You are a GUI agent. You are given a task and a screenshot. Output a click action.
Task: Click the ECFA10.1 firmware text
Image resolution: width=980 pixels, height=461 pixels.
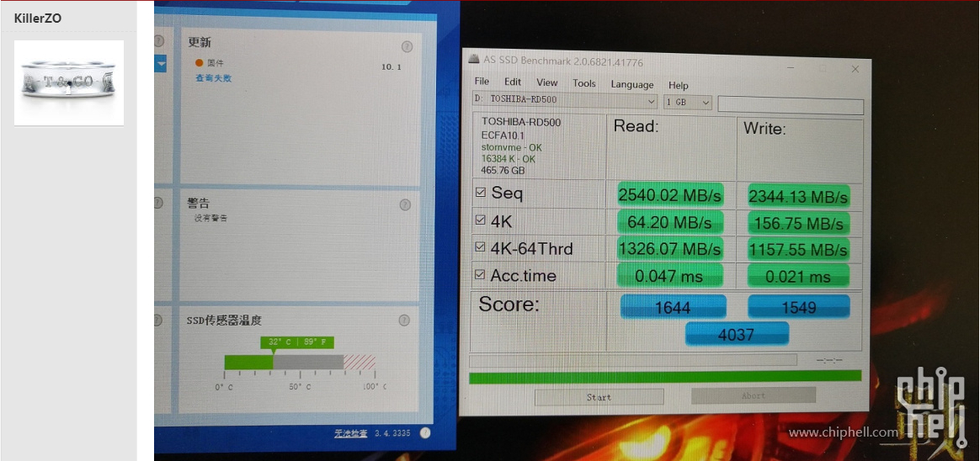pyautogui.click(x=503, y=135)
